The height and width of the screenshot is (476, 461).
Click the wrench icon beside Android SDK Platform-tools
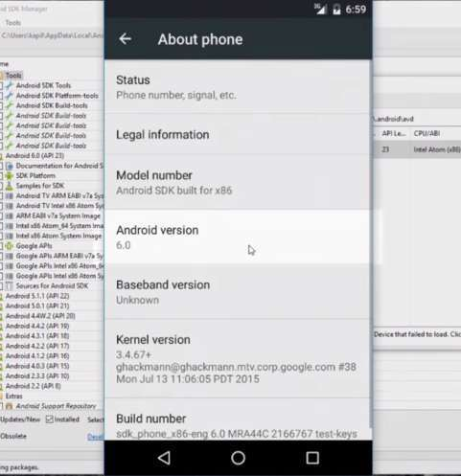coord(10,96)
